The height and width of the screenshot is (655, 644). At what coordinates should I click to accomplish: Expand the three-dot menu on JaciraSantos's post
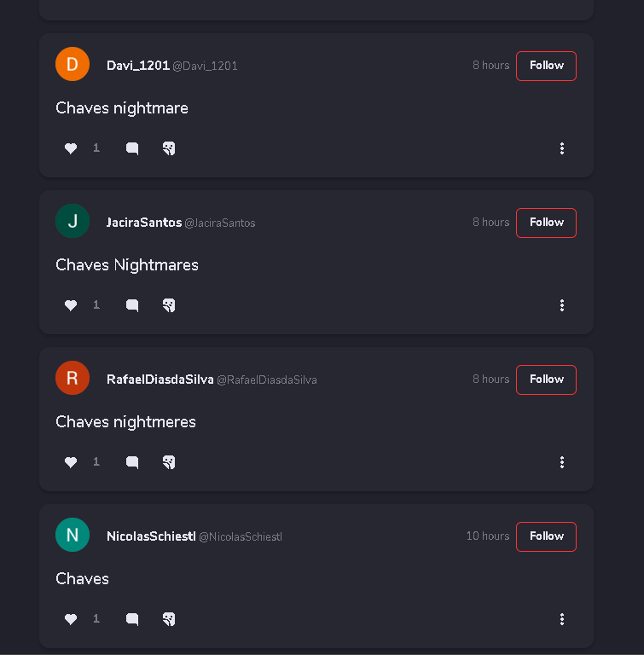[x=562, y=305]
